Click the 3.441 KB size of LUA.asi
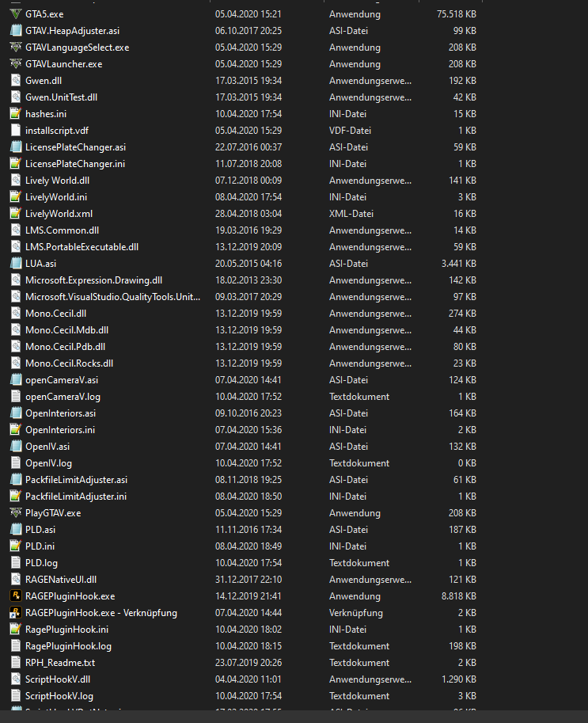588x723 pixels. [x=459, y=263]
